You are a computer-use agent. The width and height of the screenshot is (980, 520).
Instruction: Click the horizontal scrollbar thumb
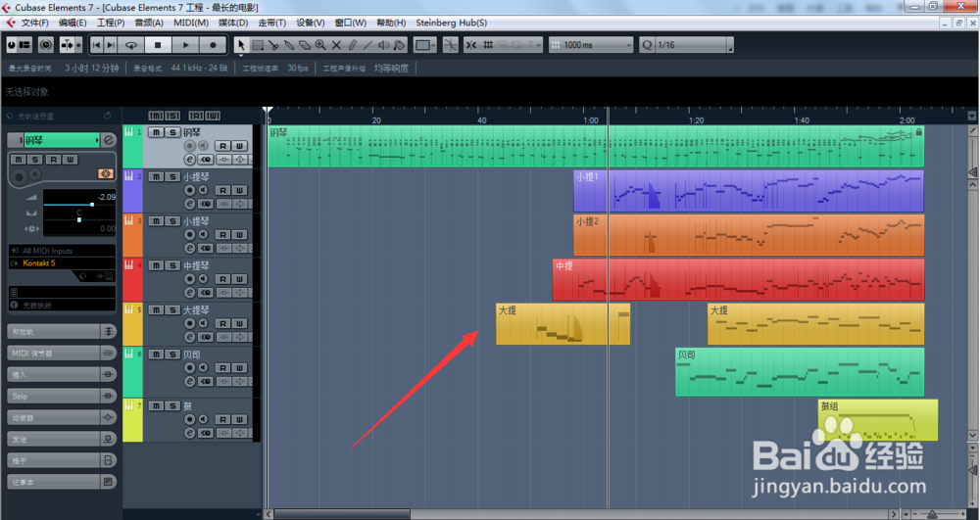pos(342,514)
